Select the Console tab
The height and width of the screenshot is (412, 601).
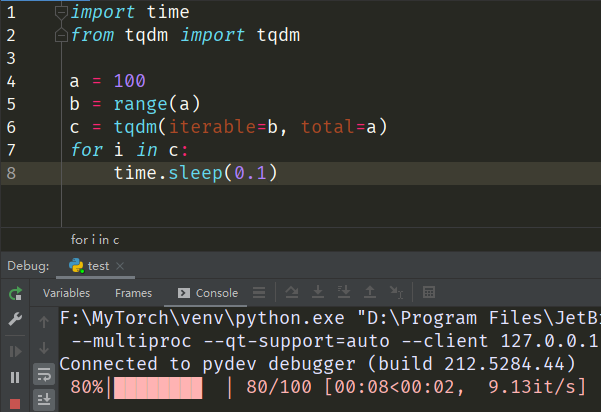[208, 293]
